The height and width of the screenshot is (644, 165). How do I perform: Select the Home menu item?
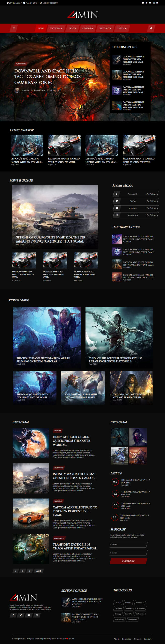coord(41,28)
